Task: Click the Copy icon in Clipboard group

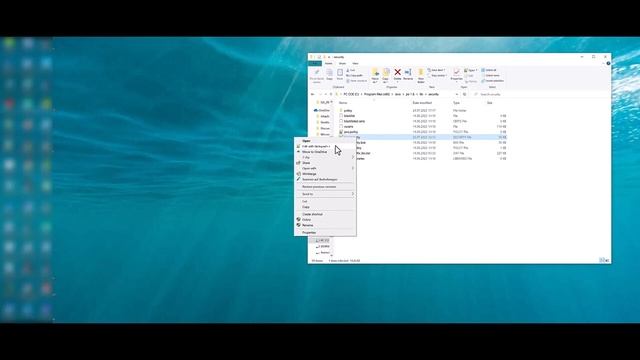Action: tap(329, 74)
